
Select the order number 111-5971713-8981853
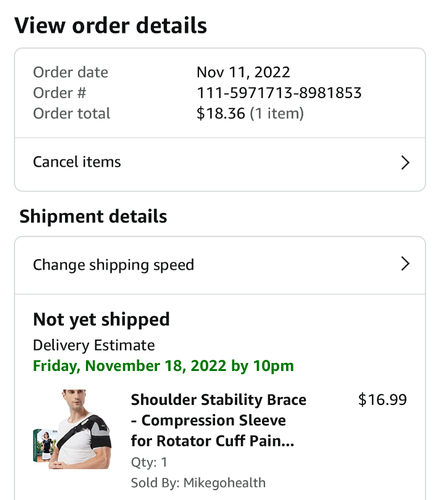coord(279,93)
